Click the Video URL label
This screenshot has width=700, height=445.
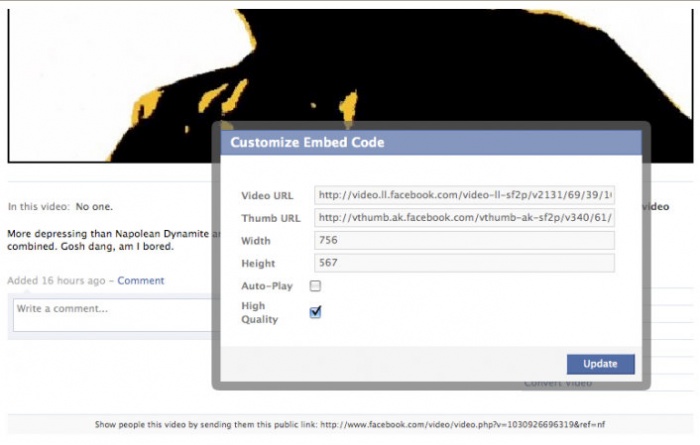click(267, 196)
